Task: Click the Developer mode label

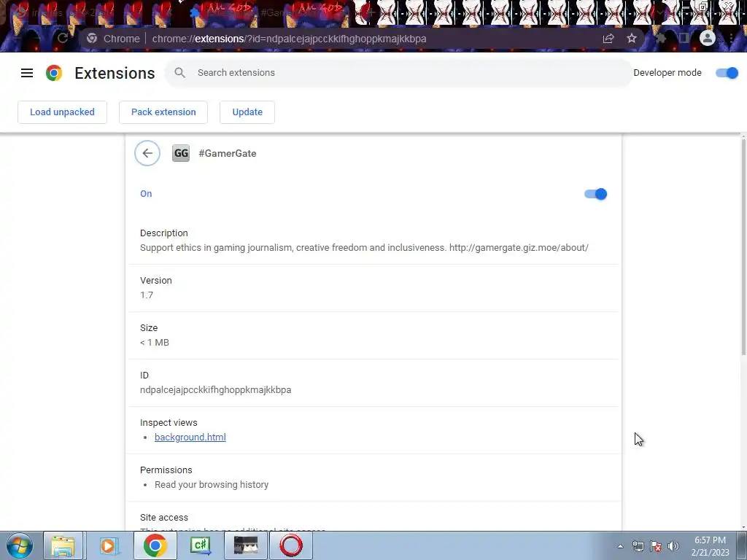Action: click(667, 73)
